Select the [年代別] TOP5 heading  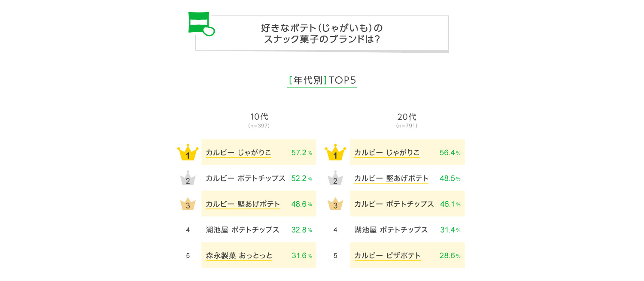click(322, 81)
